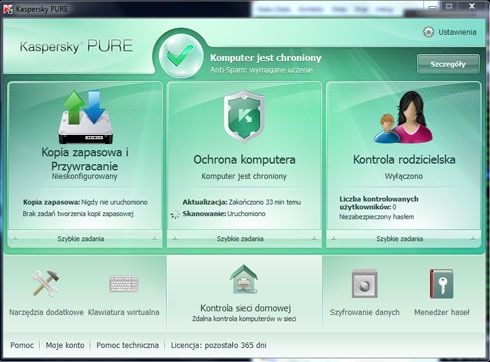The width and height of the screenshot is (490, 362).
Task: Click Menedżer haseł label
Action: click(x=442, y=312)
